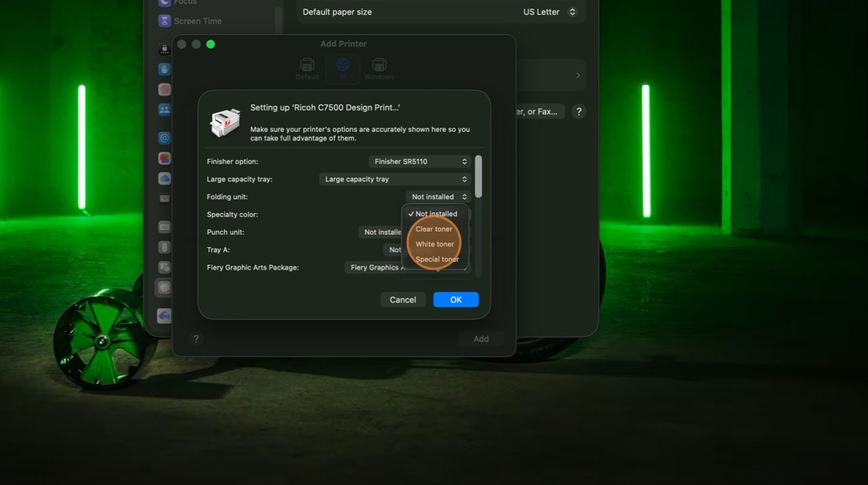Expand row chevron in Printers & Scanners window
The image size is (868, 485).
pos(578,75)
